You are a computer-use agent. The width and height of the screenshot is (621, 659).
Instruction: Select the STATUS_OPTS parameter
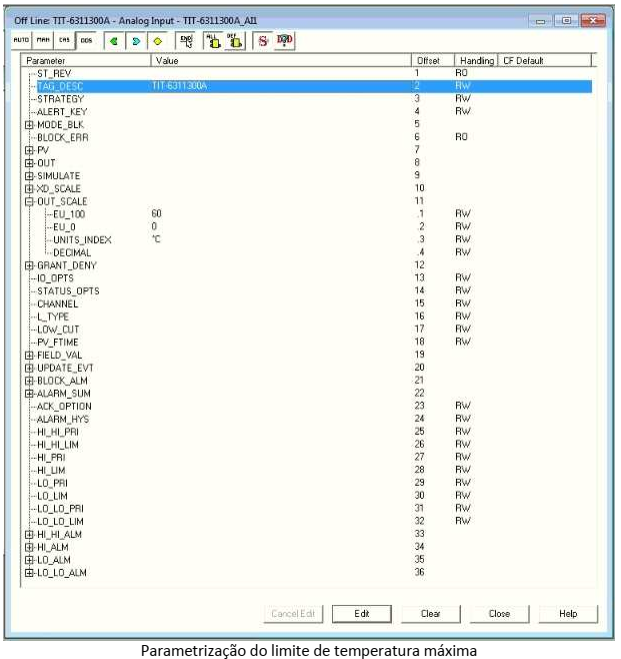click(x=68, y=291)
